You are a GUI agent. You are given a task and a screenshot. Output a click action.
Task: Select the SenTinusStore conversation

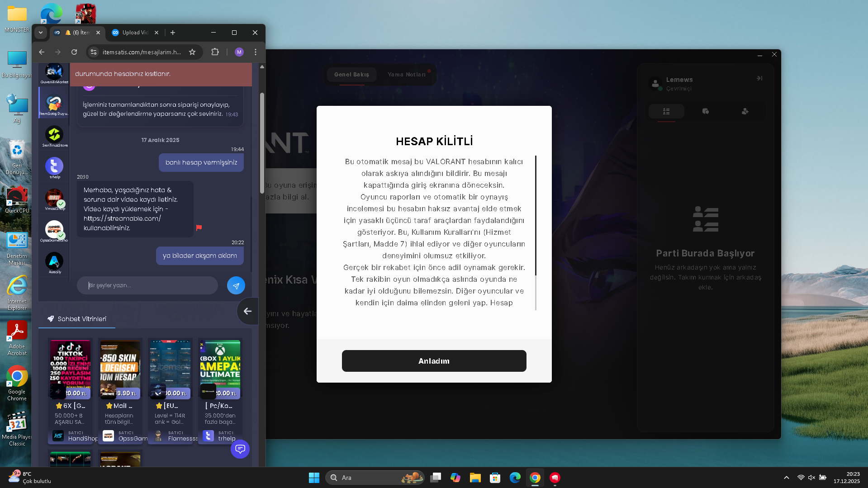[x=54, y=137]
